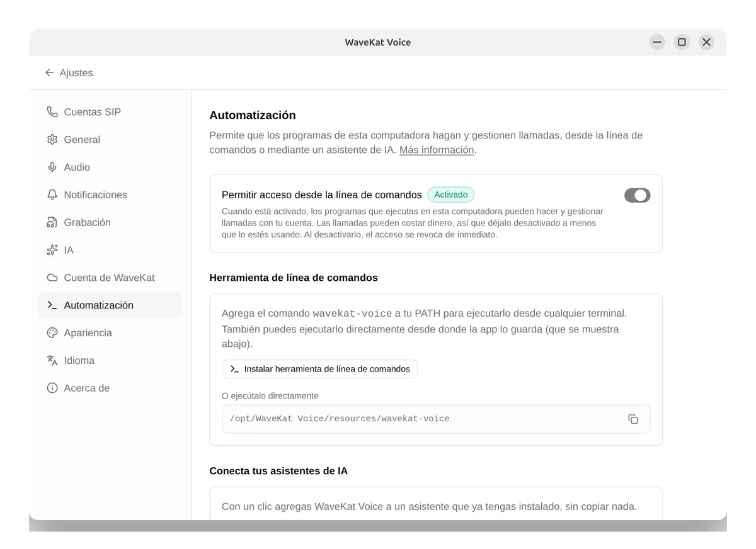Viewport: 756px width, 549px height.
Task: Click the bell icon for Notificaciones
Action: click(x=52, y=195)
